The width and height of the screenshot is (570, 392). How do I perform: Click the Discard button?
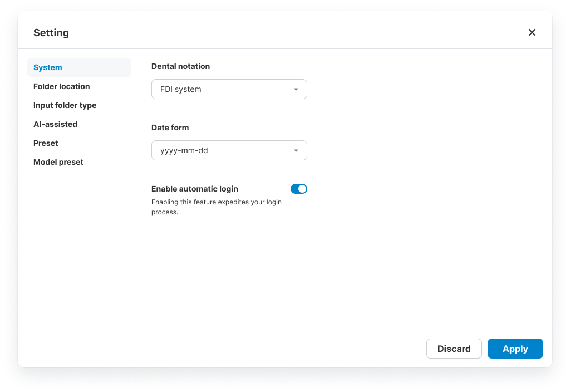pos(454,349)
